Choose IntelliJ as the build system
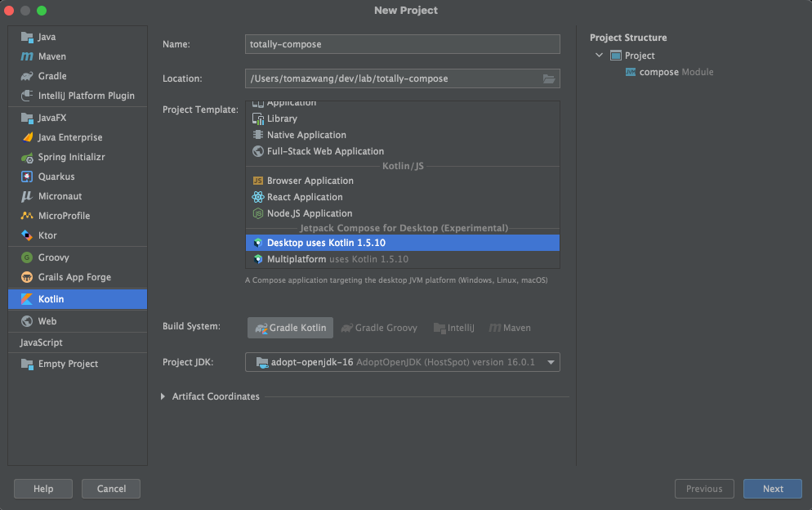 454,328
